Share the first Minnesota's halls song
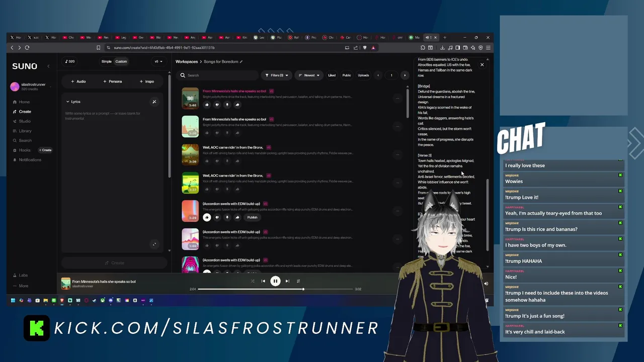Screen dimensions: 644x362 (x=237, y=105)
